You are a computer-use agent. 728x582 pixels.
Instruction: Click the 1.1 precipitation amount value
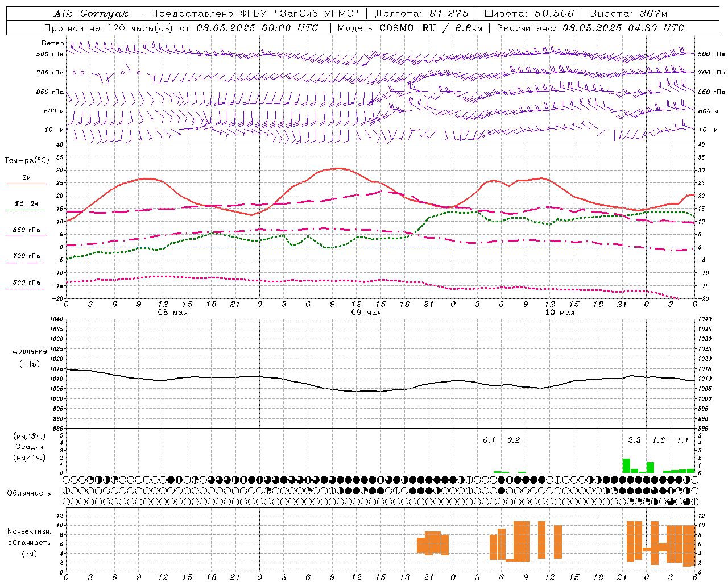coord(682,440)
